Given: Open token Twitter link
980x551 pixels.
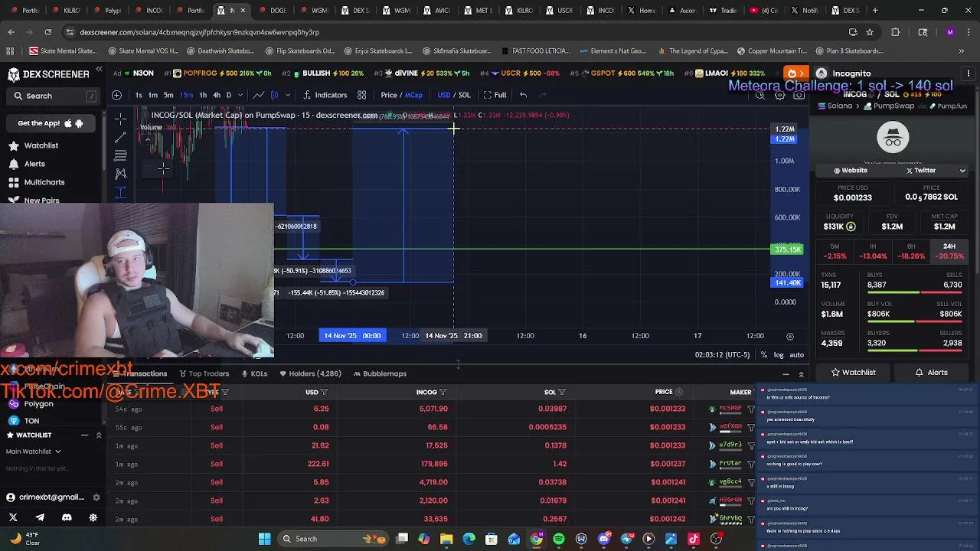Looking at the screenshot, I should (920, 171).
